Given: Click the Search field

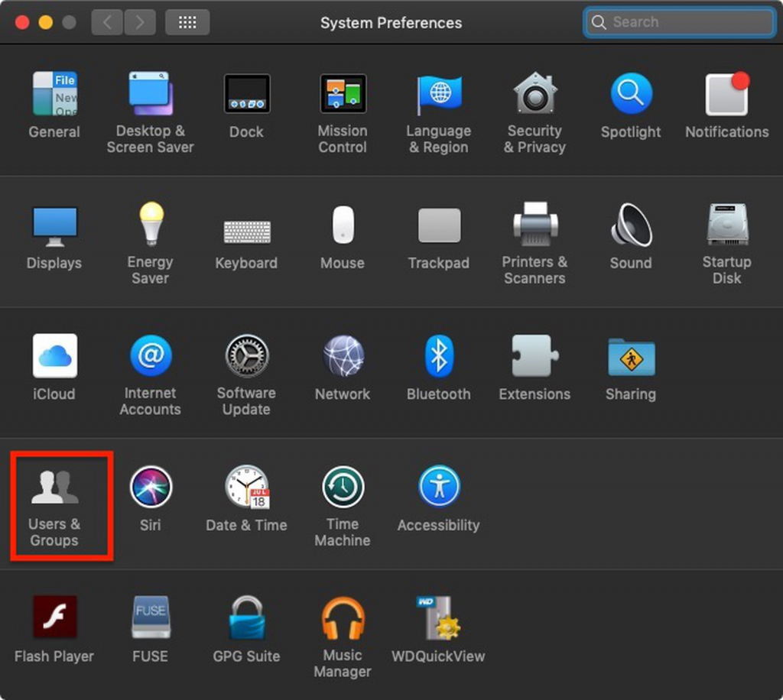Looking at the screenshot, I should [680, 22].
